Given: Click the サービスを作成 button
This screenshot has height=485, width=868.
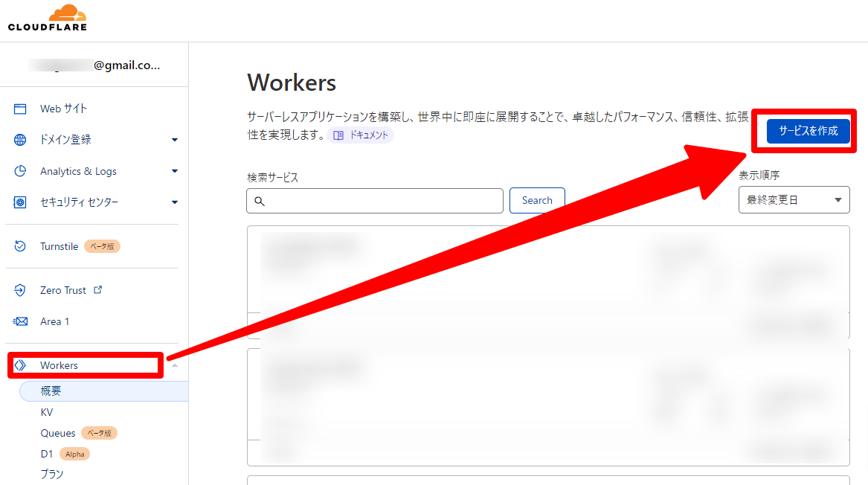Looking at the screenshot, I should [808, 131].
